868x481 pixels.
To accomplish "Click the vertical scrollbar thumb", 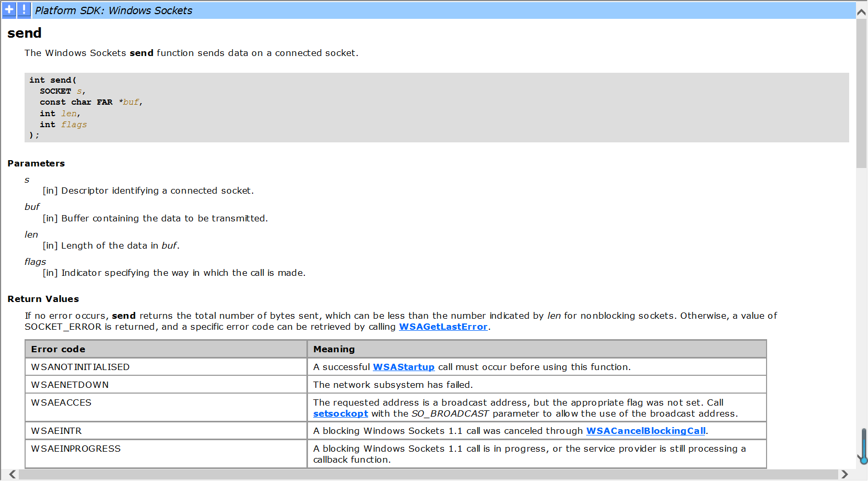I will (862, 93).
